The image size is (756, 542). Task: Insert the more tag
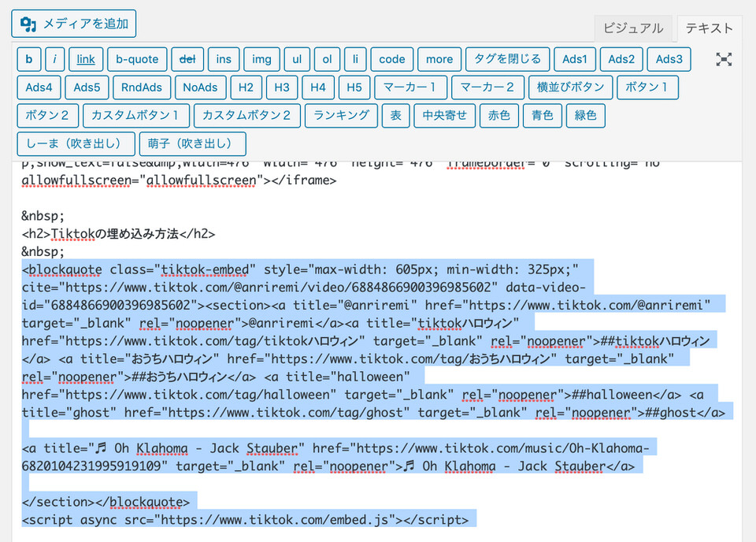point(439,59)
